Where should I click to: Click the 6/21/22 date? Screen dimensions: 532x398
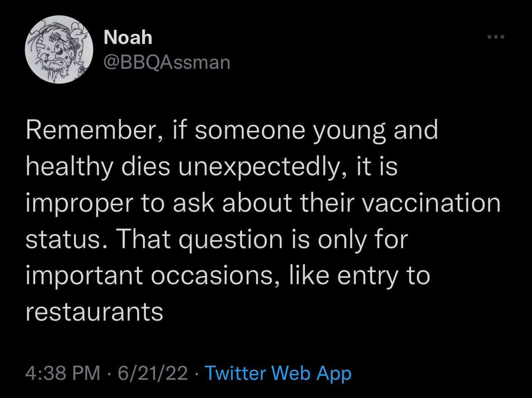pyautogui.click(x=153, y=373)
